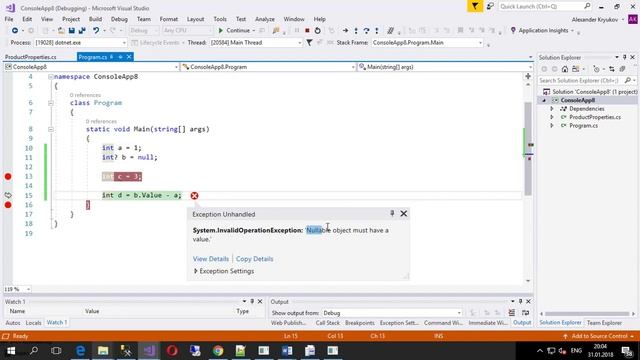Click the Copy Details link
The image size is (640, 360).
pyautogui.click(x=254, y=259)
